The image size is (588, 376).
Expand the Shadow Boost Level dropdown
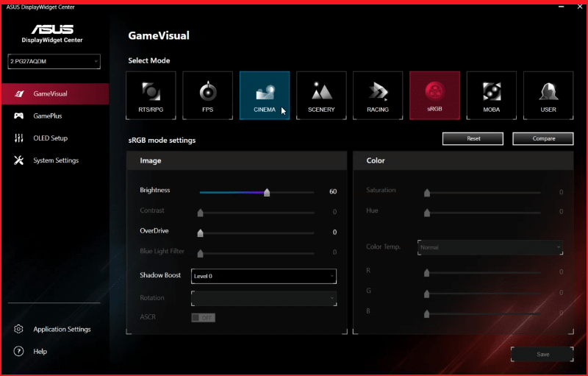263,276
